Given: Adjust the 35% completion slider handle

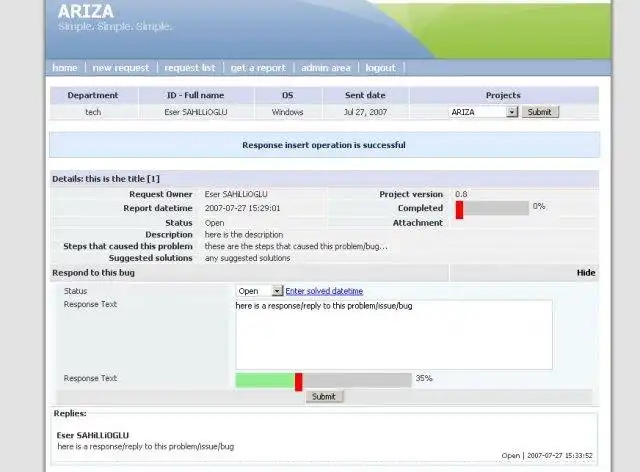Looking at the screenshot, I should pyautogui.click(x=298, y=382).
